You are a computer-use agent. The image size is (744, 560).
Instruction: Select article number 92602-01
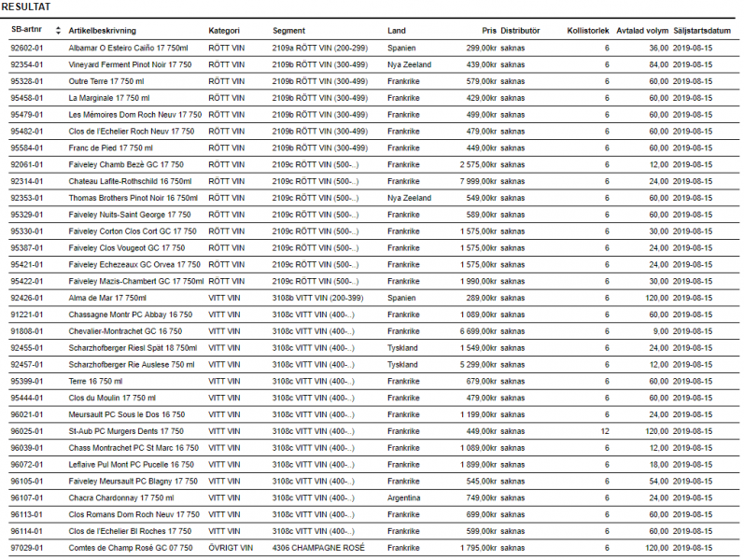(26, 48)
